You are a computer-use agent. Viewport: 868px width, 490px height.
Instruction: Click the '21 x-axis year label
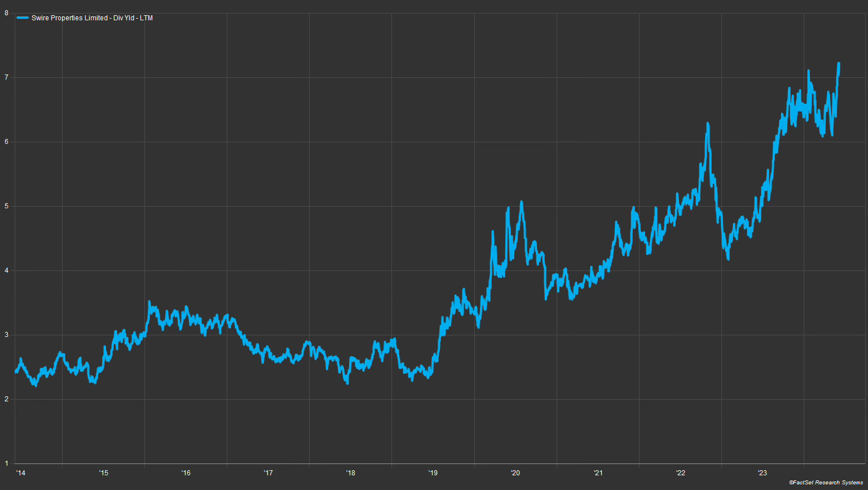pyautogui.click(x=598, y=473)
